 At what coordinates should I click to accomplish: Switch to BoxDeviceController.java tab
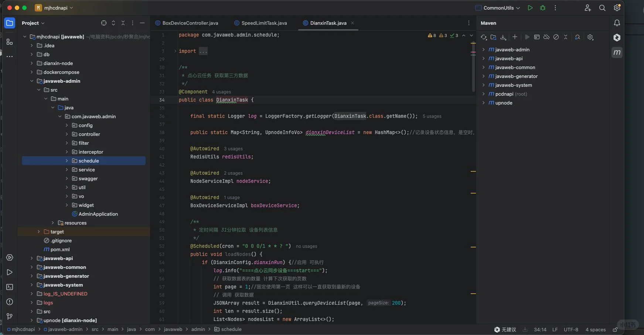click(x=187, y=23)
